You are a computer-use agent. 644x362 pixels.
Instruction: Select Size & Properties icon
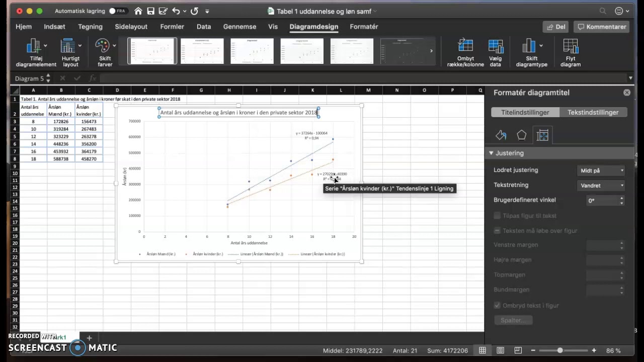click(x=542, y=135)
